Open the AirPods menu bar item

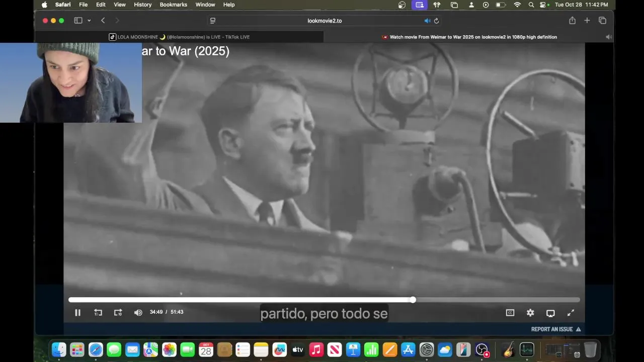click(x=437, y=5)
